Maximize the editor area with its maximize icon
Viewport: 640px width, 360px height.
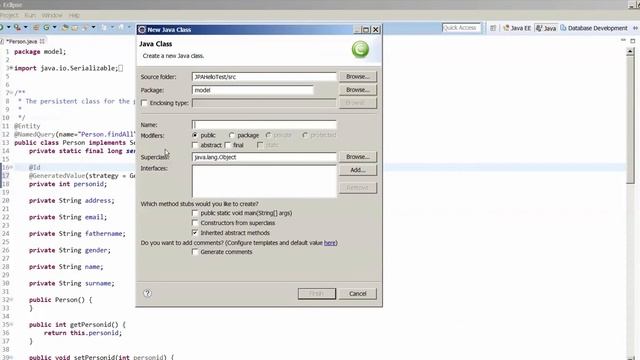tap(633, 41)
